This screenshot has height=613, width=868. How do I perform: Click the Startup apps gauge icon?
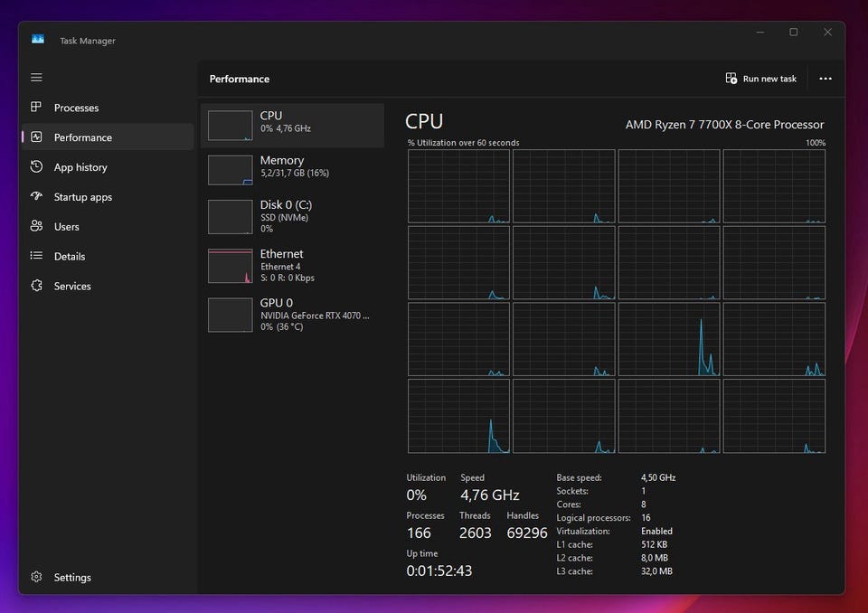[36, 196]
